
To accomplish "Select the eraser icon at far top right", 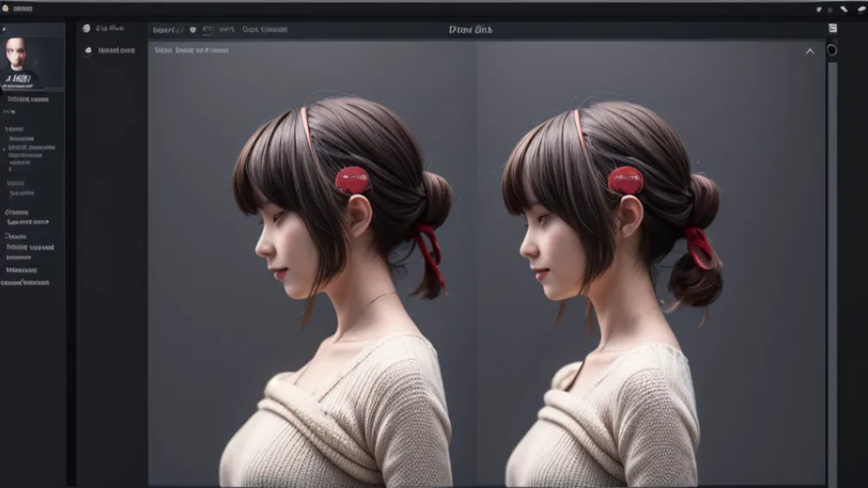I will (x=861, y=9).
